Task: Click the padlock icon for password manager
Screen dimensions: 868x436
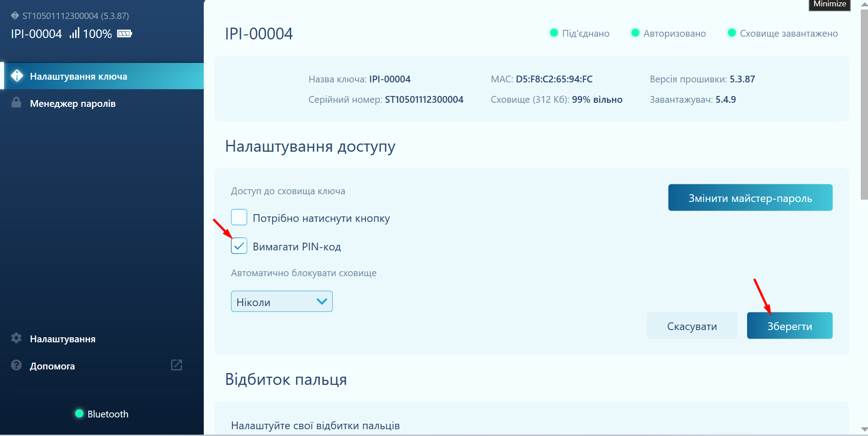Action: [x=16, y=103]
